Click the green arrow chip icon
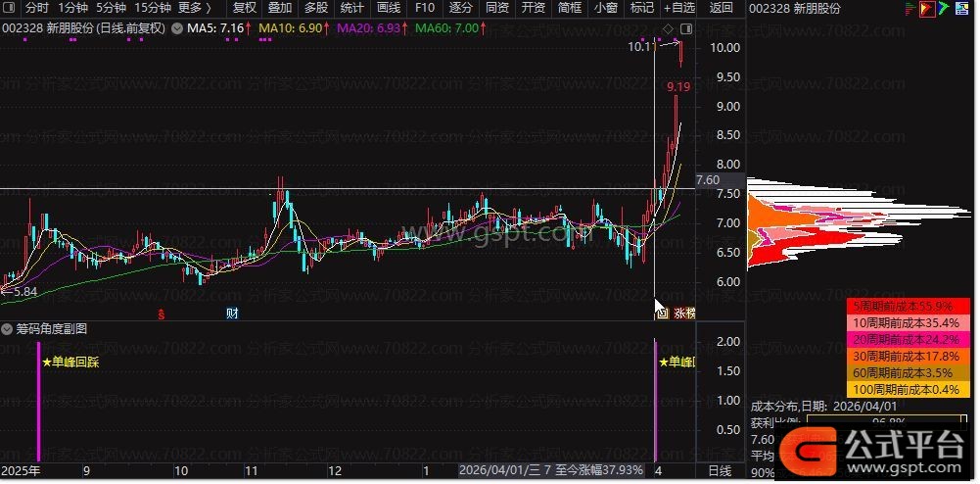Screen dimensions: 980x484 click(x=944, y=9)
